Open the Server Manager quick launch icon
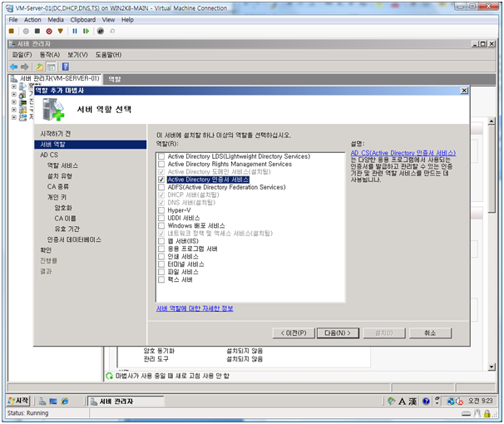 (x=42, y=402)
